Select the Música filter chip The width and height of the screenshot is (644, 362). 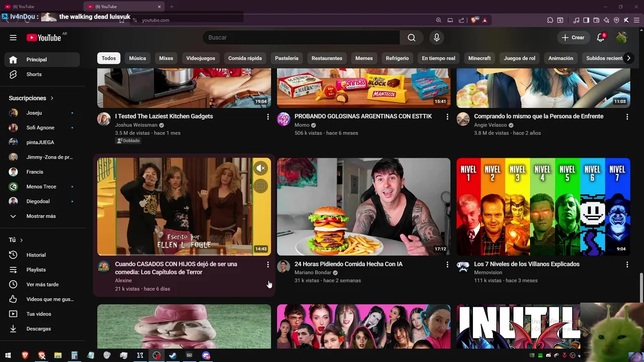point(137,58)
